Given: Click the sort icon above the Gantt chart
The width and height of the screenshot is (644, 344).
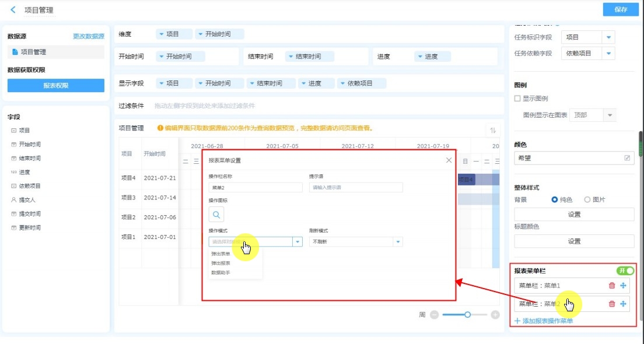Looking at the screenshot, I should click(493, 131).
